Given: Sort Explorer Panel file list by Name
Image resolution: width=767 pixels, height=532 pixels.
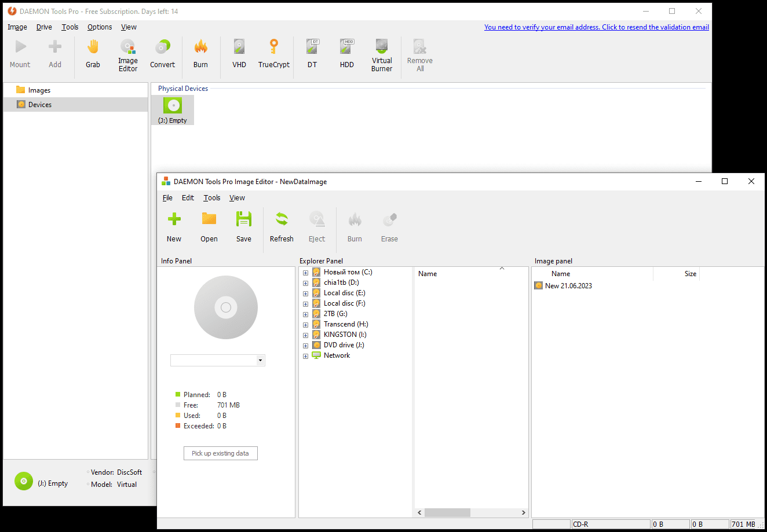Looking at the screenshot, I should pyautogui.click(x=428, y=274).
